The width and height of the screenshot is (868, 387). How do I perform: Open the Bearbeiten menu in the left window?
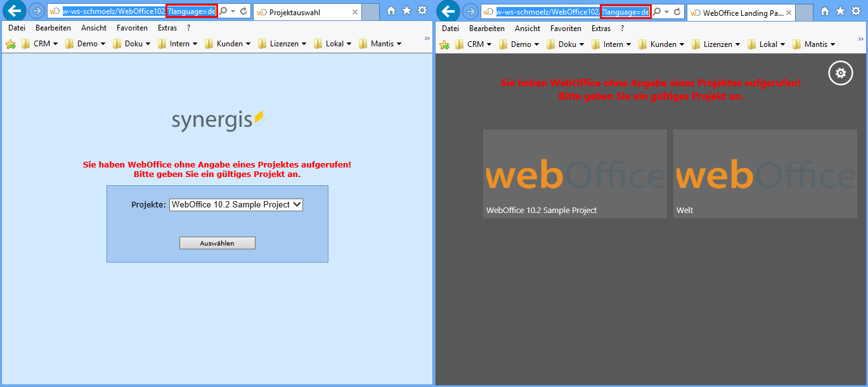53,28
